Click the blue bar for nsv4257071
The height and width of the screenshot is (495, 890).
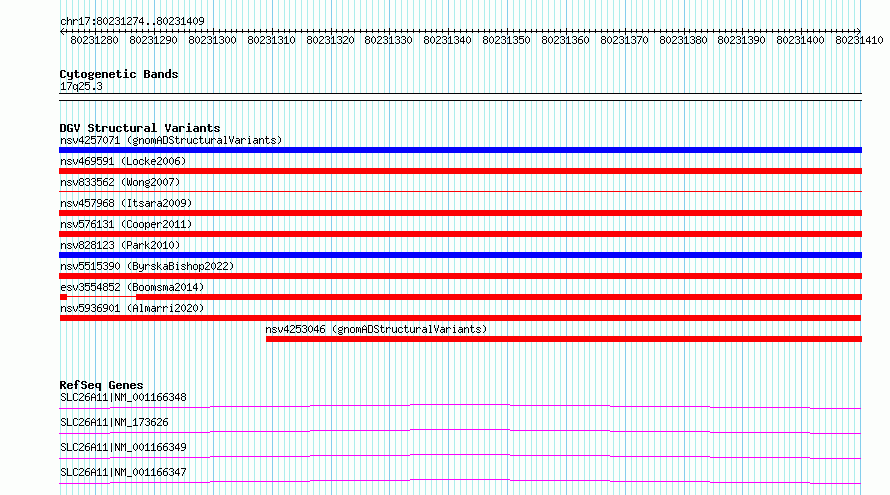(460, 150)
